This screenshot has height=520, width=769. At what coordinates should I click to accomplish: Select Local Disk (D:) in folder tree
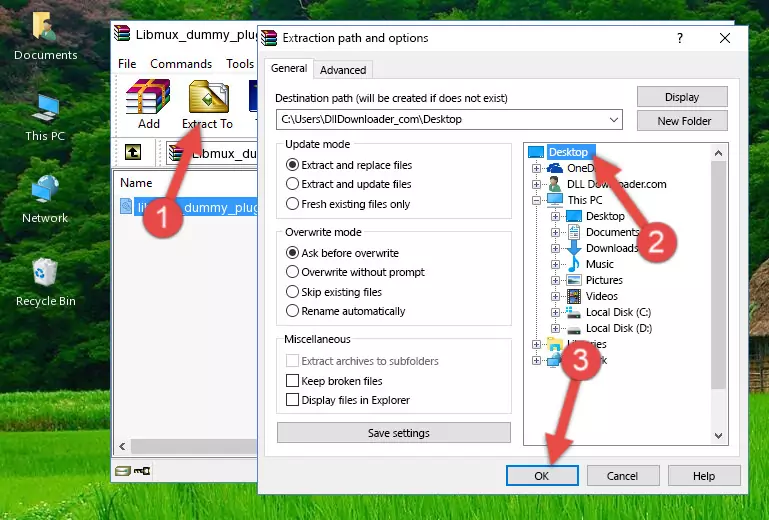[618, 329]
